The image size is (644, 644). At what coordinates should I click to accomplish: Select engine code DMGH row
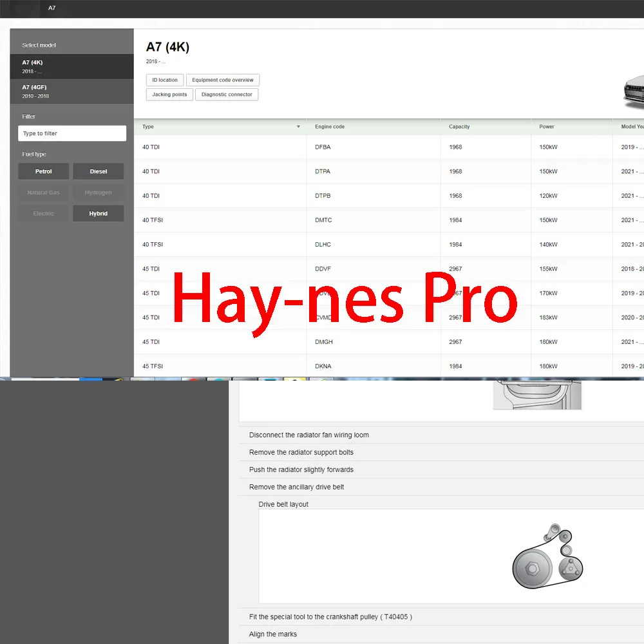389,342
